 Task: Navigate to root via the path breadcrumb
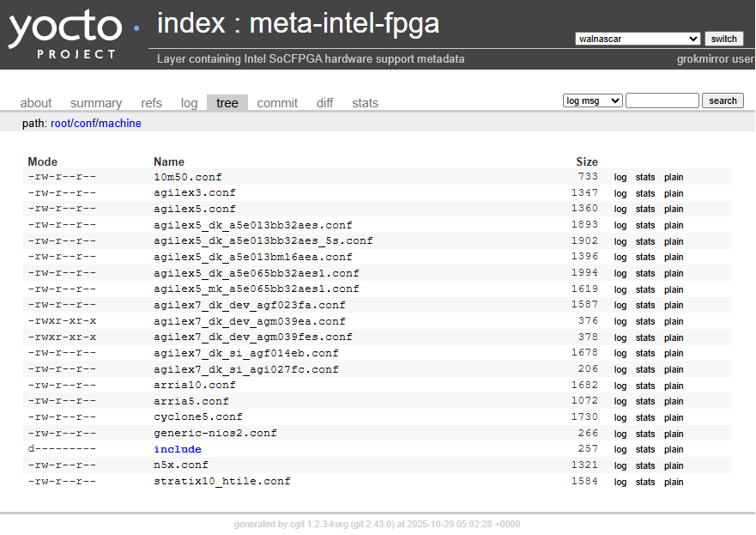[60, 123]
